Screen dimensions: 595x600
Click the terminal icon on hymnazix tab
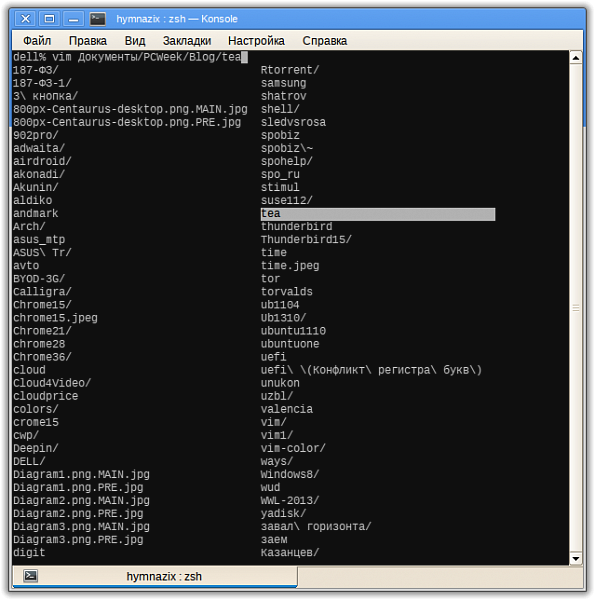(x=30, y=576)
